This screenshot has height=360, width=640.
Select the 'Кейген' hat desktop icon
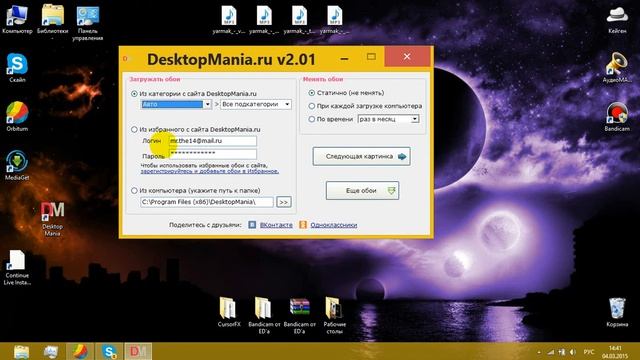click(617, 19)
